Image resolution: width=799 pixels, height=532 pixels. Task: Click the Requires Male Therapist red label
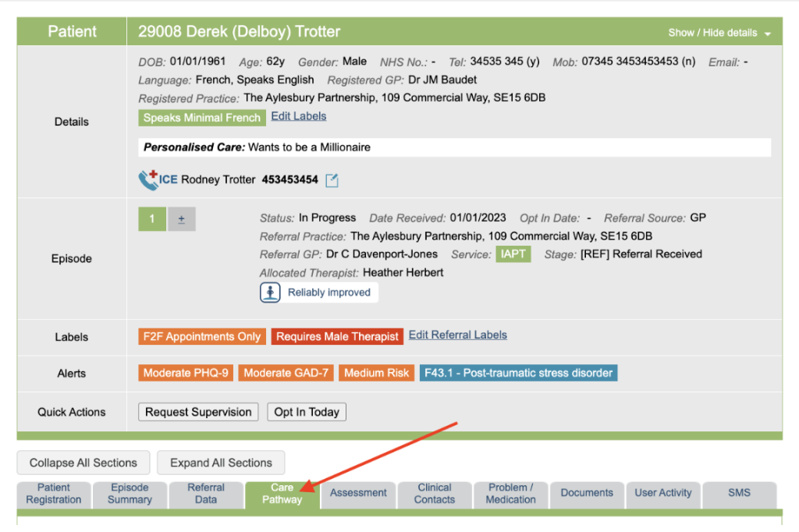coord(337,337)
